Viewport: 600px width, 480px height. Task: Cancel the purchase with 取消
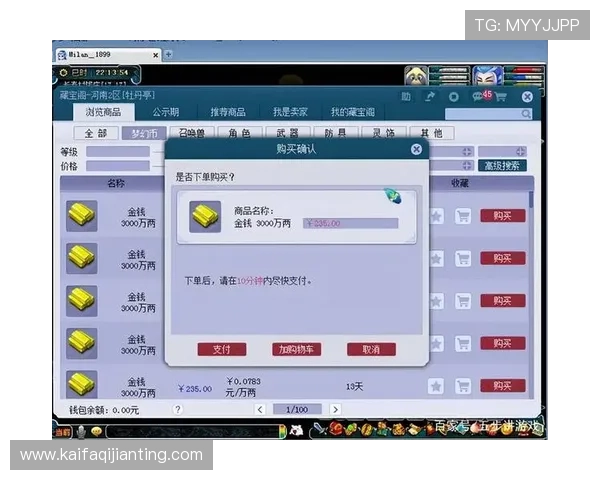(x=371, y=349)
